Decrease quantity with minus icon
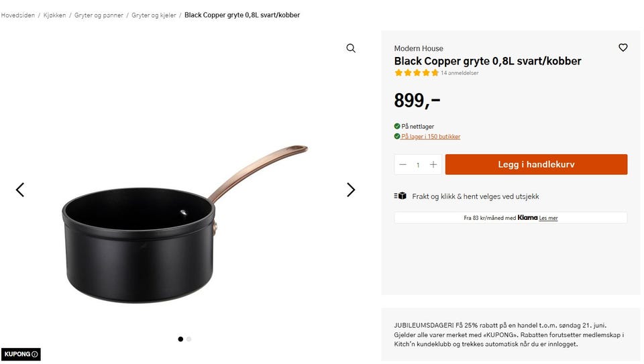 tap(402, 164)
